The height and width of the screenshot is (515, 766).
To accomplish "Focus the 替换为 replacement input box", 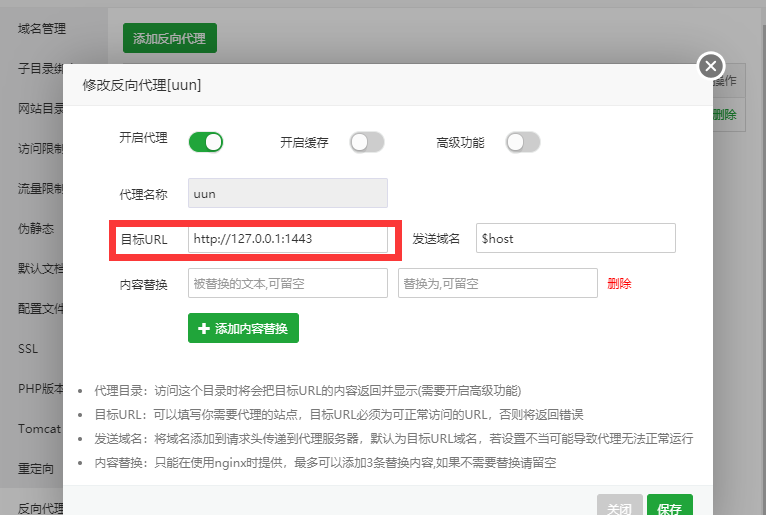I will coord(497,283).
